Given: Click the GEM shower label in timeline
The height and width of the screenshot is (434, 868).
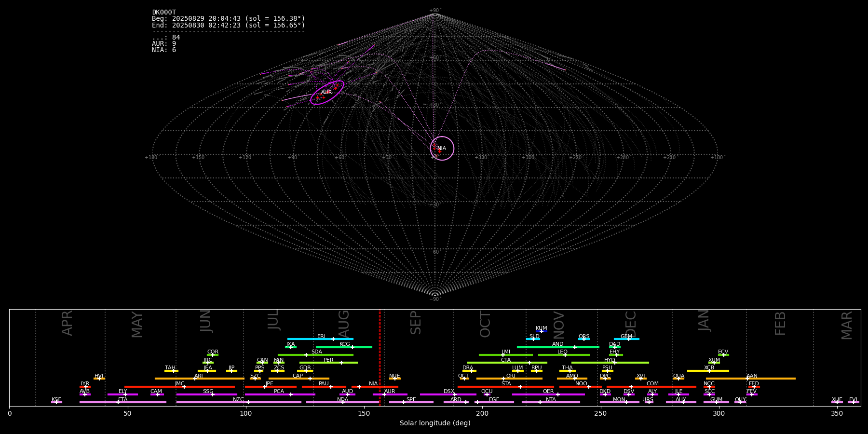Looking at the screenshot, I should 626,337.
